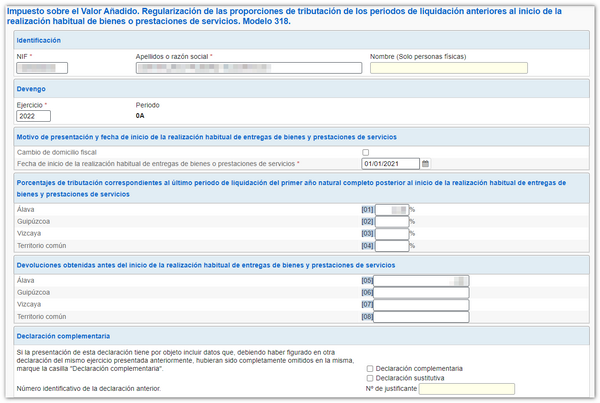Click the Vizcaya devoluciones field [07]

pyautogui.click(x=421, y=305)
